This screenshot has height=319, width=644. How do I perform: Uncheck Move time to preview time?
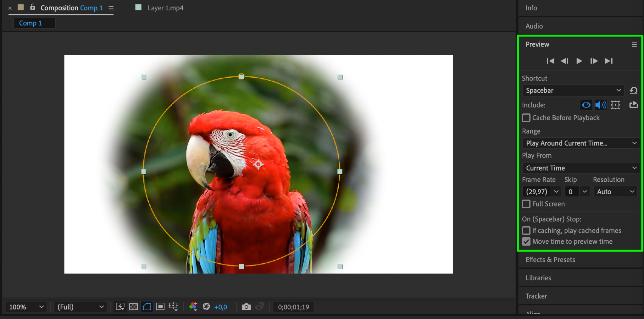(x=526, y=242)
